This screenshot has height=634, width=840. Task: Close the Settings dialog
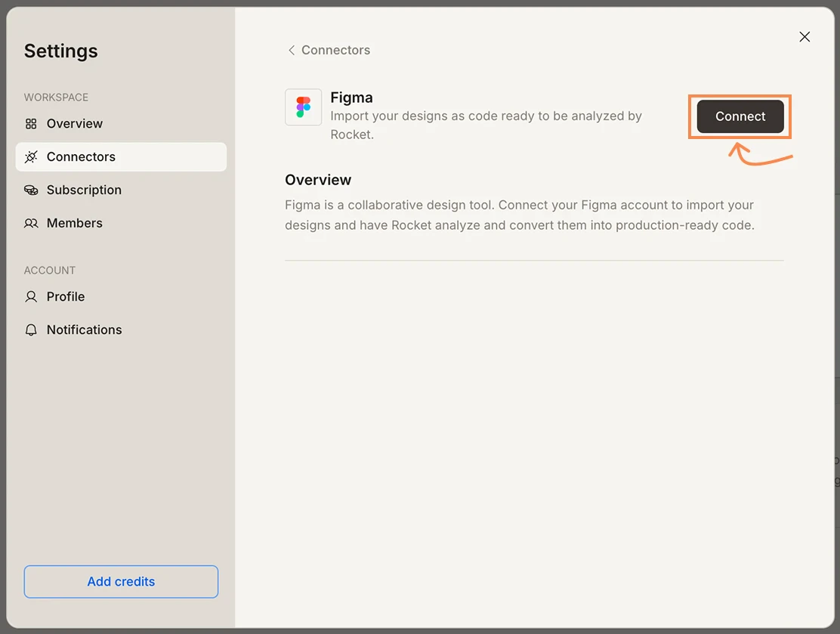pyautogui.click(x=804, y=36)
